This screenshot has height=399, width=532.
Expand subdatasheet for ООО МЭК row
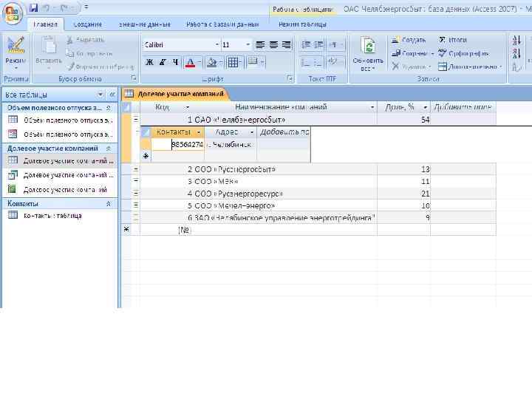[136, 181]
